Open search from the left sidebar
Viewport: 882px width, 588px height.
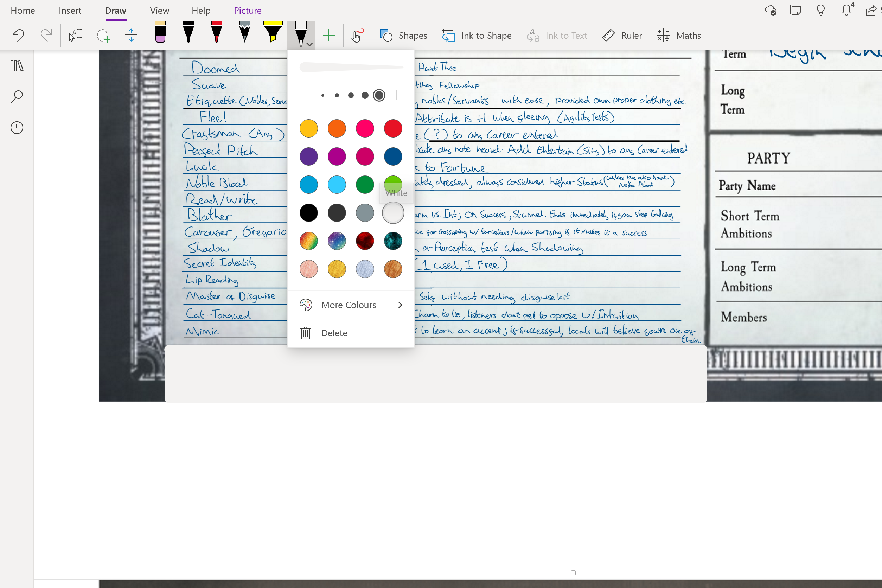[x=17, y=96]
